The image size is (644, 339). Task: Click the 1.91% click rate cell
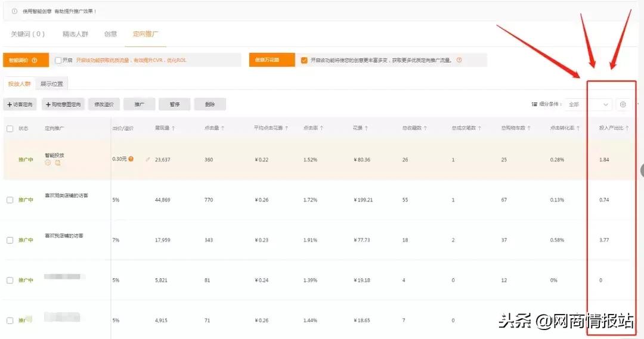click(310, 240)
